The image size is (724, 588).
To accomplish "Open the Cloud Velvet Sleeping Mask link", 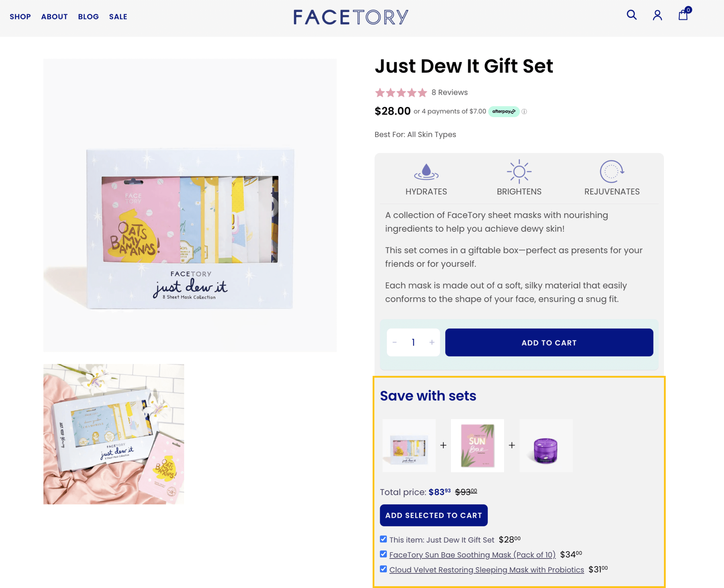I will click(x=487, y=569).
